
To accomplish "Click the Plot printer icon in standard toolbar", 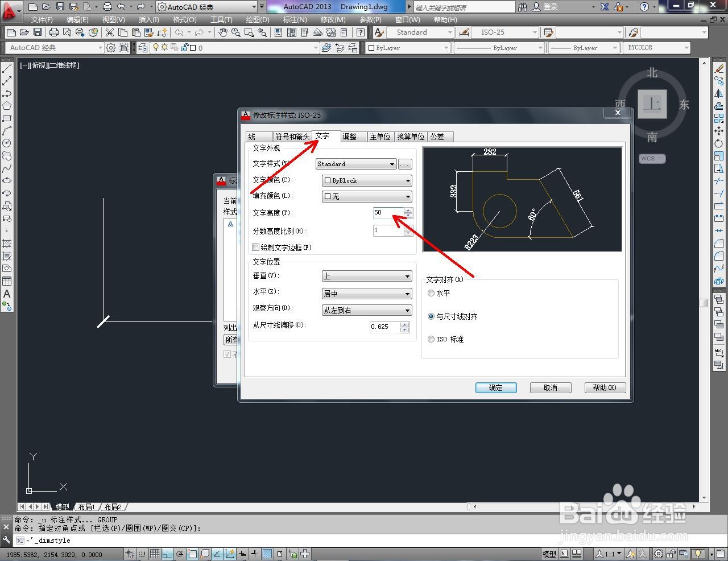I will click(53, 32).
